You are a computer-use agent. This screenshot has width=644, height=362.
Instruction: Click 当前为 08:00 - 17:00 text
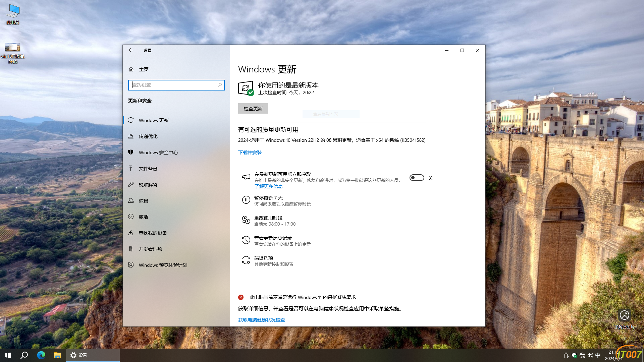pyautogui.click(x=275, y=224)
